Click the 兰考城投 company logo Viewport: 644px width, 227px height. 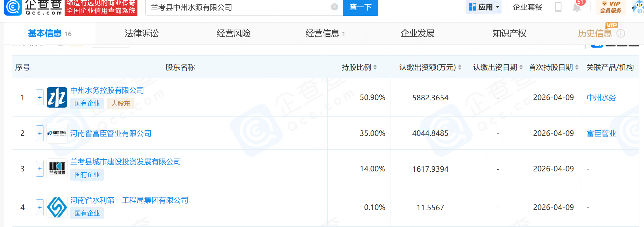[x=57, y=169]
